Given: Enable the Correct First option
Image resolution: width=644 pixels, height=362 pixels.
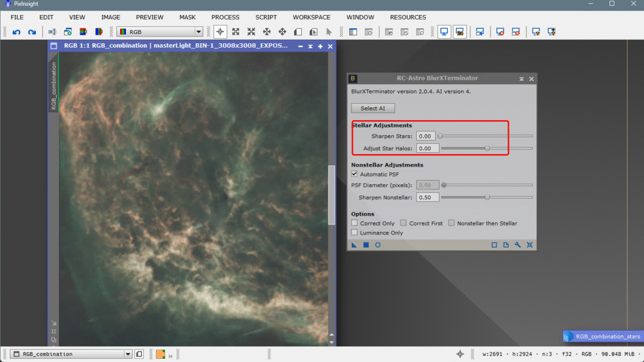Looking at the screenshot, I should [x=403, y=223].
